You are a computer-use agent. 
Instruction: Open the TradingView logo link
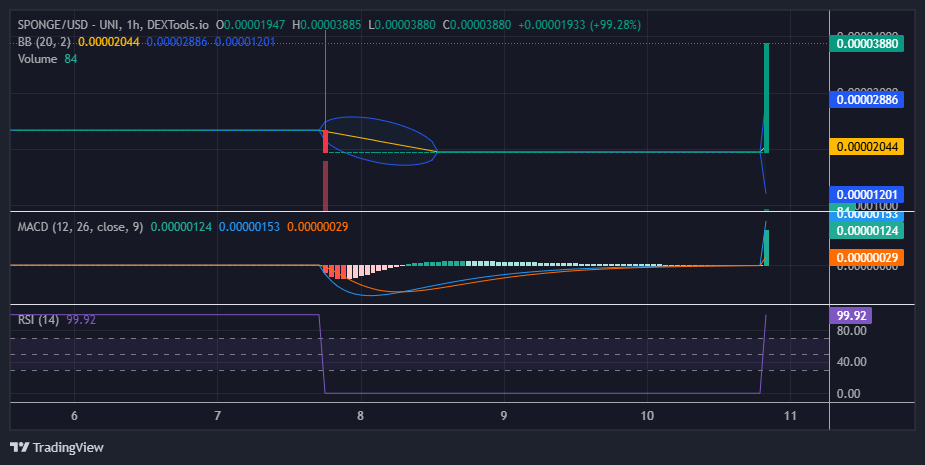[57, 447]
